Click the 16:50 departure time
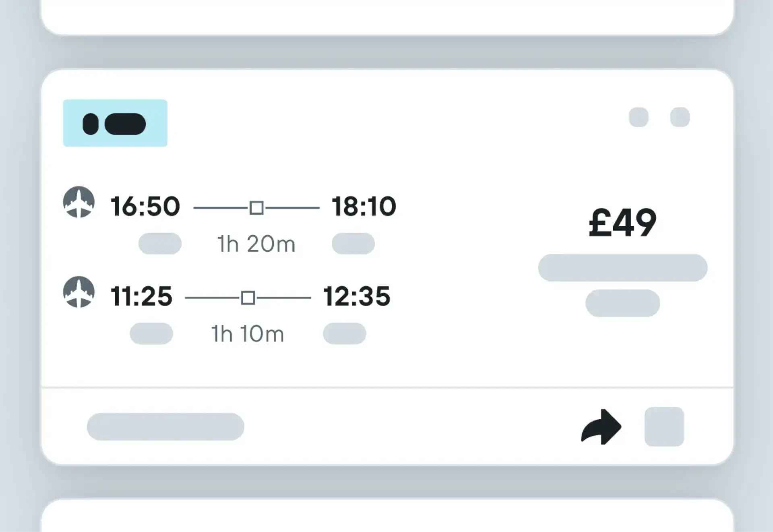The image size is (773, 532). point(145,207)
